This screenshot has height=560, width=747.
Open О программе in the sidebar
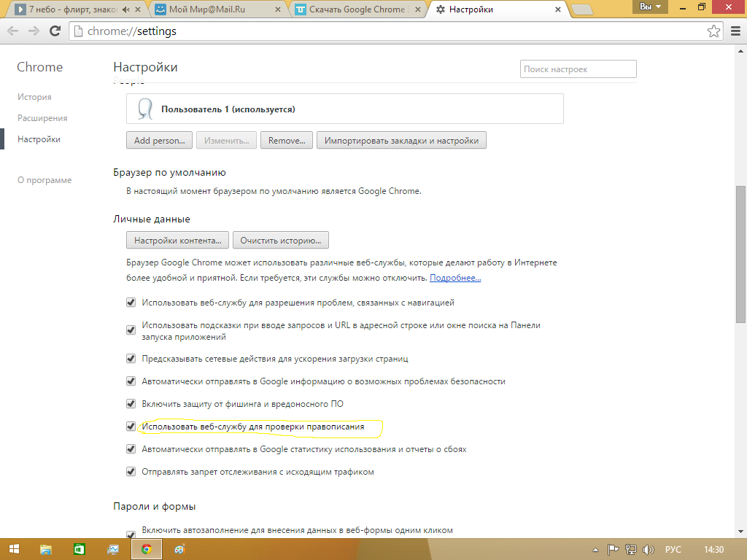tap(44, 180)
